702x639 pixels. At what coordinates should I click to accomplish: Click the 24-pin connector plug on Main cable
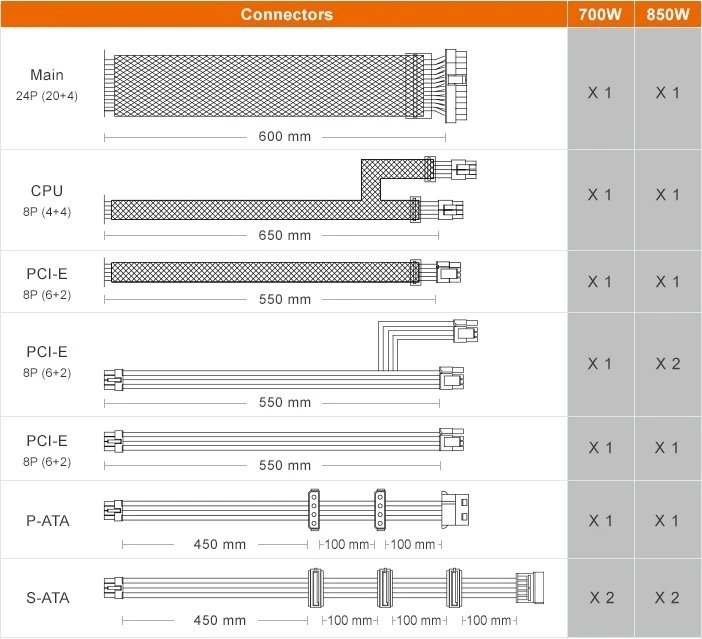tap(456, 86)
